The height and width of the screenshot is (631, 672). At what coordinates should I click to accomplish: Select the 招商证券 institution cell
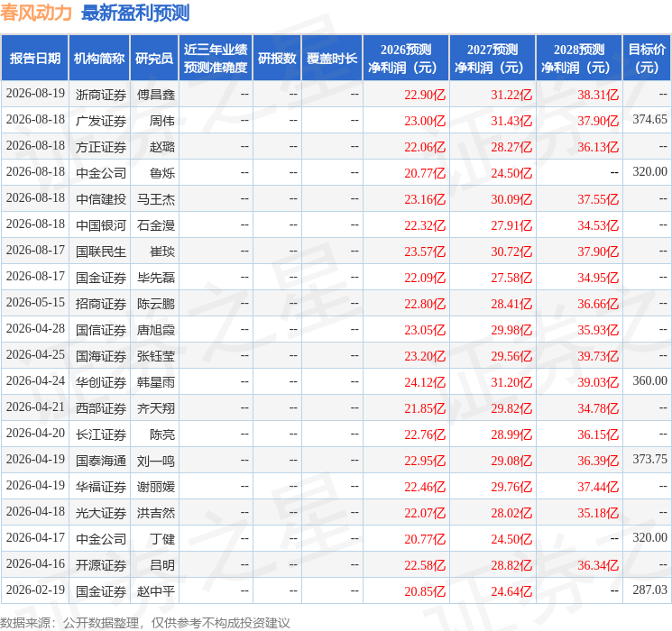101,304
